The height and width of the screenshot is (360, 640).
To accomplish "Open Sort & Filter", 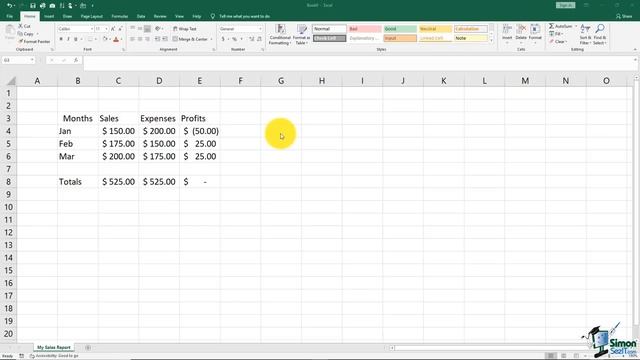I will click(585, 35).
